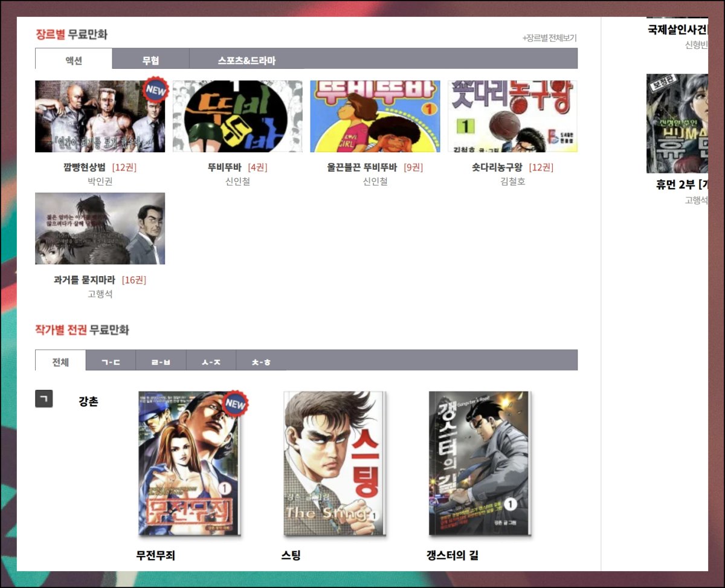Viewport: 725px width, 588px height.
Task: Click NEW badge on 깜빵현상범 cover
Action: tap(155, 90)
